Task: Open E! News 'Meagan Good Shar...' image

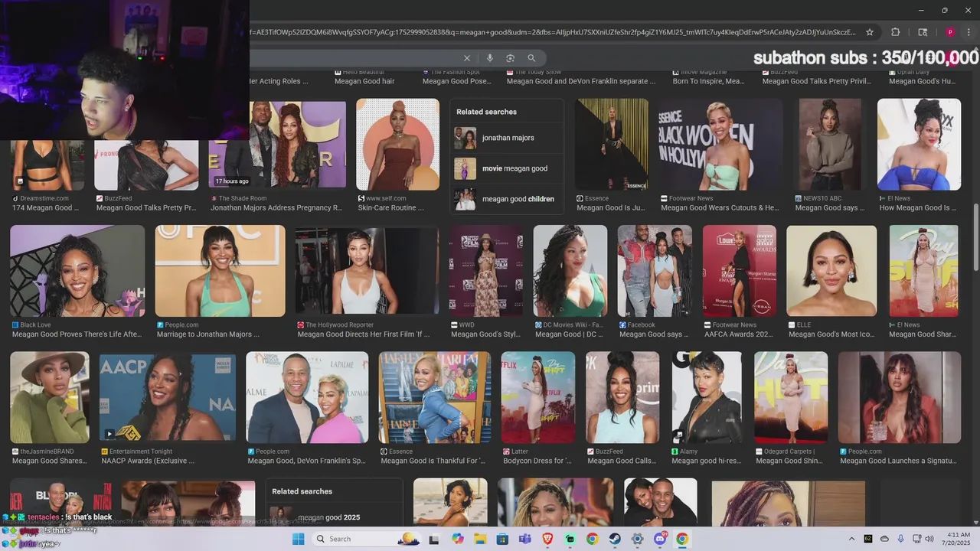Action: click(x=923, y=271)
